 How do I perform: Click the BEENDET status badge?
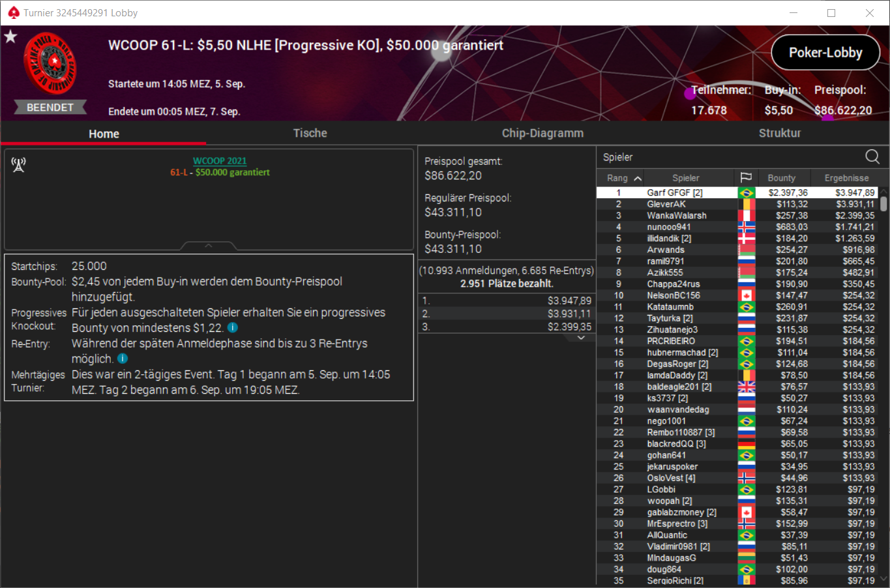(x=50, y=108)
